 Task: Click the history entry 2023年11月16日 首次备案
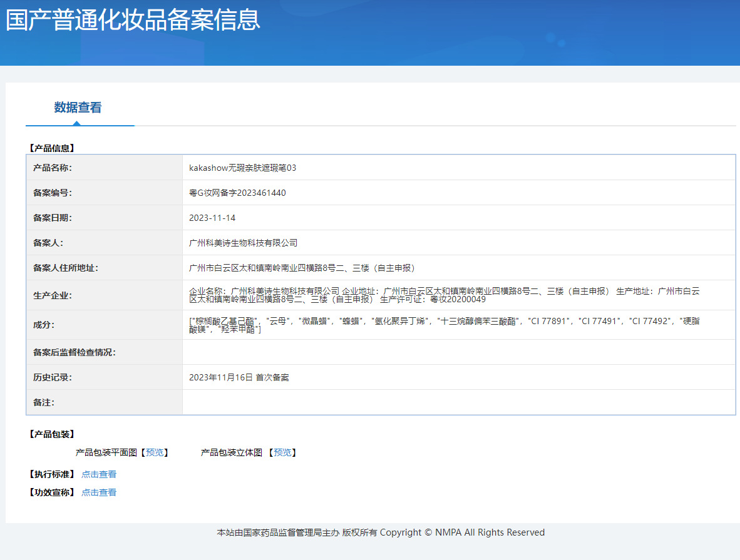(239, 377)
